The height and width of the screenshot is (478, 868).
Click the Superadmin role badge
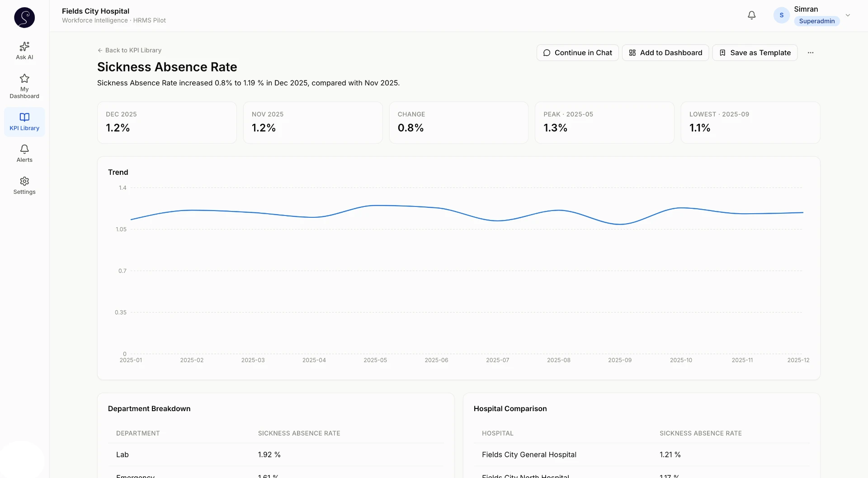click(x=816, y=21)
